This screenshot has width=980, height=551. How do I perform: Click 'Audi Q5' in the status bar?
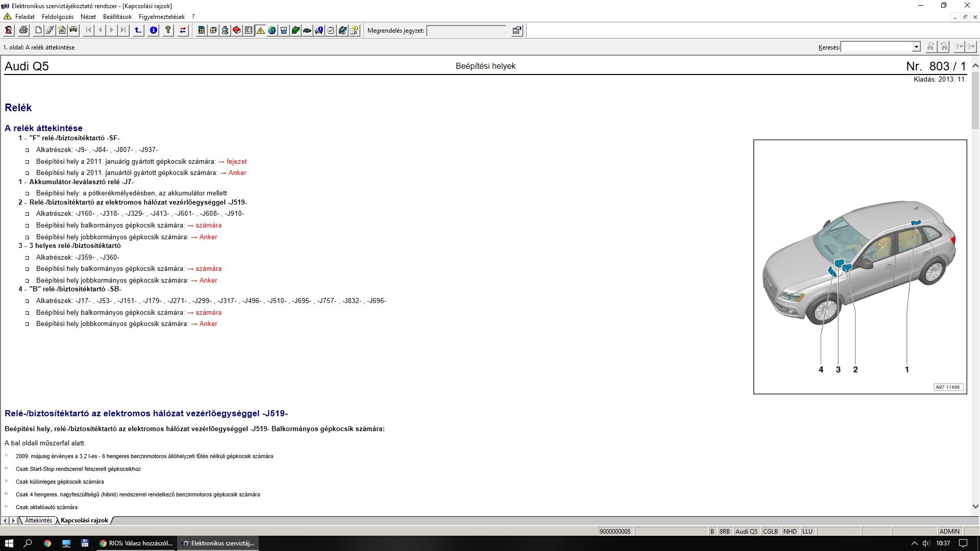point(746,531)
